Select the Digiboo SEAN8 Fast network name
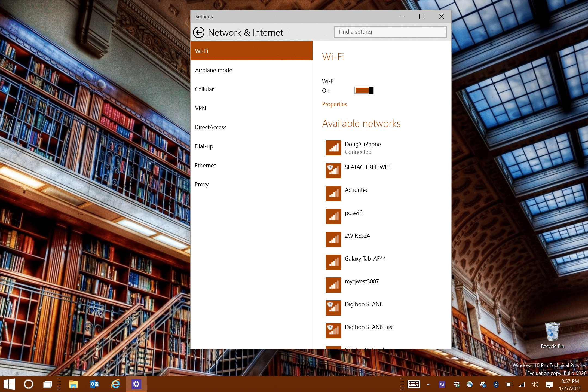Viewport: 588px width, 392px height. (x=369, y=327)
